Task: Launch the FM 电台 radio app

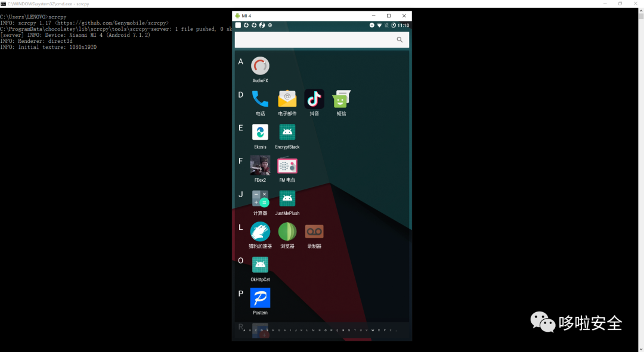Action: click(287, 169)
